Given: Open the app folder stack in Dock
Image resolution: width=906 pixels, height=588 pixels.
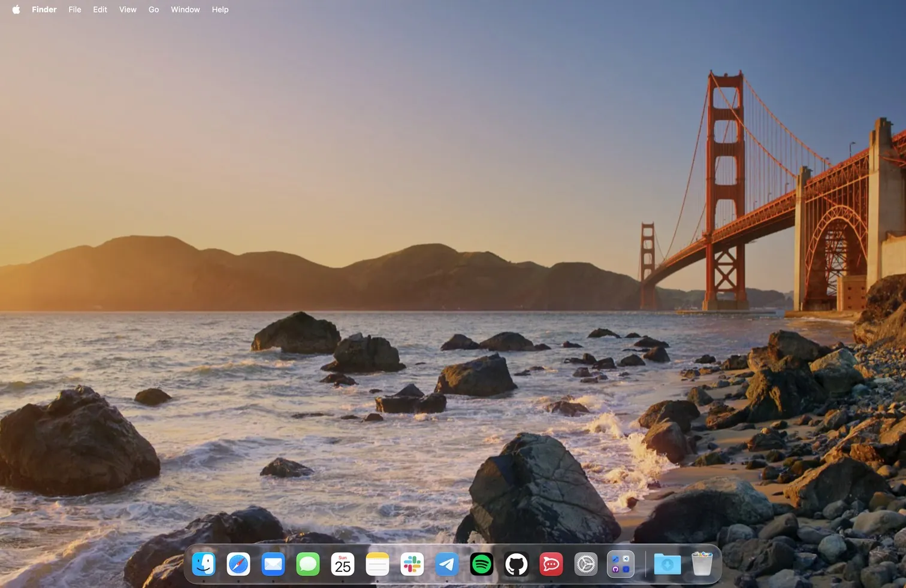Looking at the screenshot, I should tap(621, 564).
